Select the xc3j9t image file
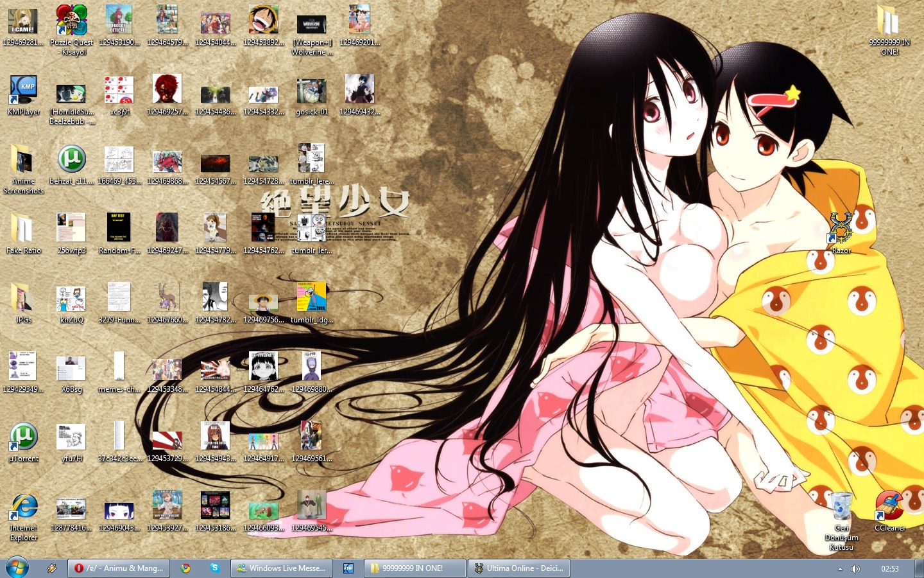Viewport: 924px width, 578px height. [119, 90]
